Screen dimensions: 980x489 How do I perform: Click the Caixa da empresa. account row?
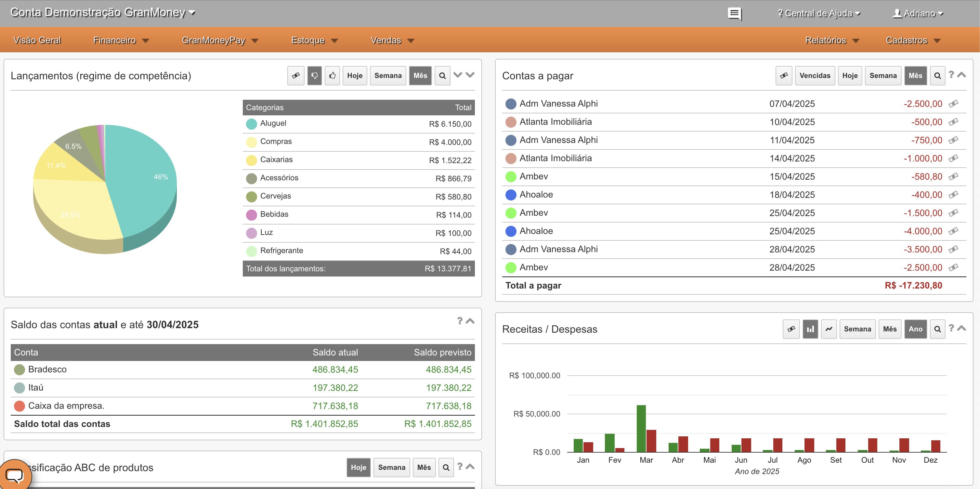[x=243, y=406]
